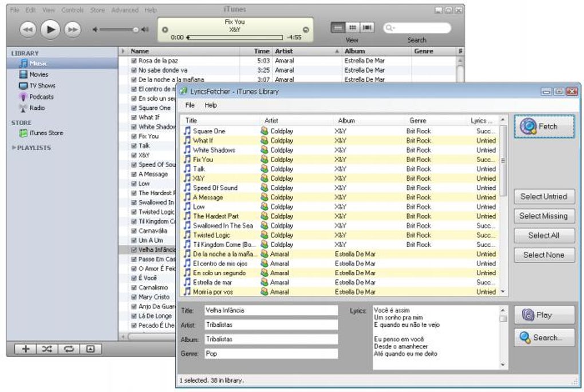Uncheck Mary Cristo in iTunes list
This screenshot has height=392, width=584.
coord(134,297)
